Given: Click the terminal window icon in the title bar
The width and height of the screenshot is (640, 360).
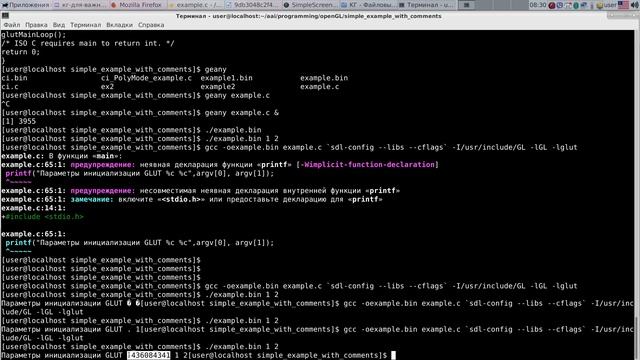Looking at the screenshot, I should click(x=5, y=16).
